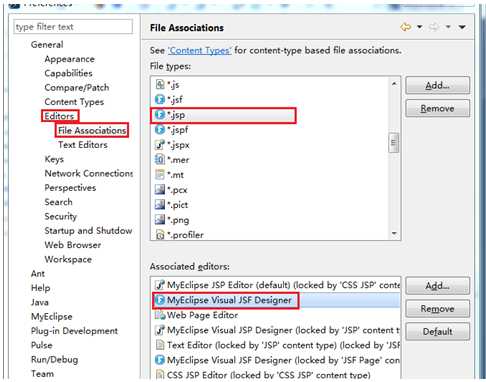Click scroll down arrow in File types list

(394, 233)
